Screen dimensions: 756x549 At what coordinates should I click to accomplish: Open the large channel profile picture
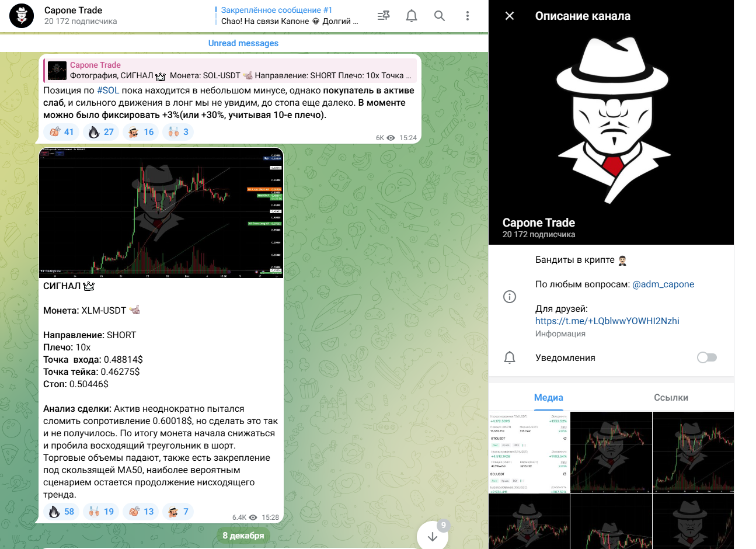tap(611, 122)
